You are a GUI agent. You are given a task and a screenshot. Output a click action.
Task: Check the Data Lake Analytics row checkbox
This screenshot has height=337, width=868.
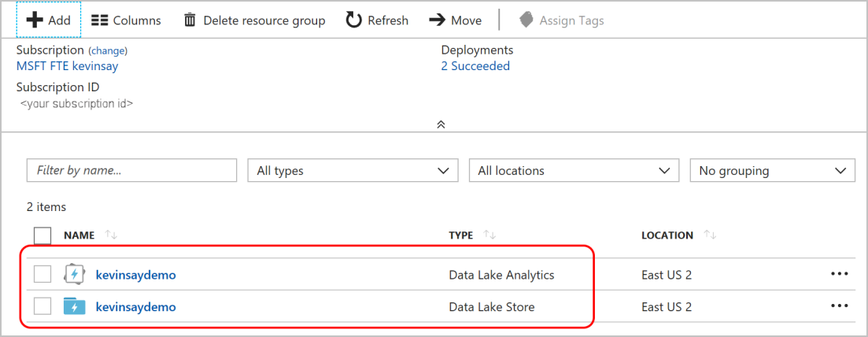[42, 275]
